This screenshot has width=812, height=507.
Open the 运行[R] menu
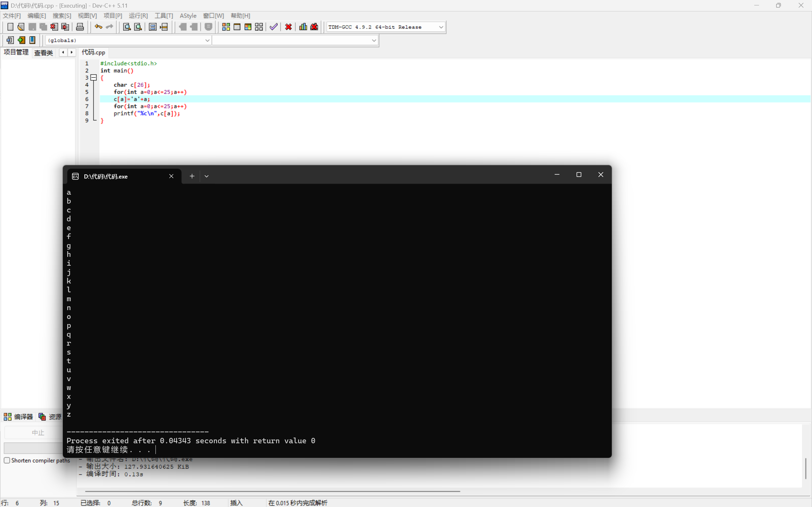138,16
